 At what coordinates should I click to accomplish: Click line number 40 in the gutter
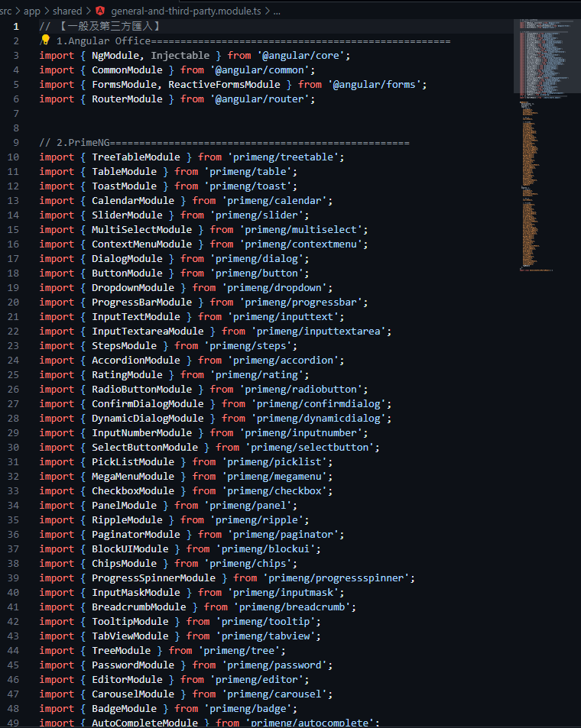(x=13, y=593)
